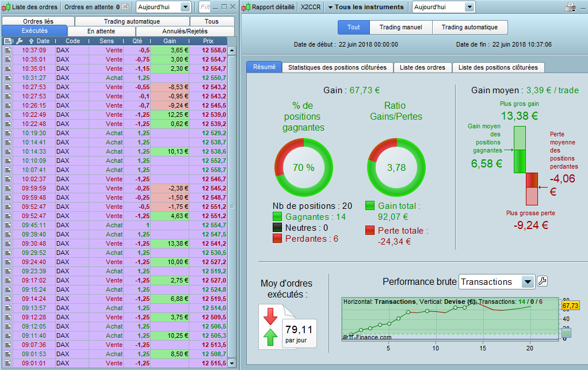The width and height of the screenshot is (588, 370).
Task: Open the detail icon for the 09:59:59 order
Action: [x=7, y=188]
